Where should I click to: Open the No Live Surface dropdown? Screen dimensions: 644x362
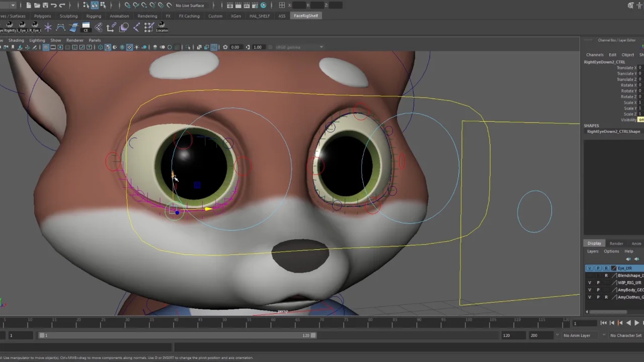pos(190,6)
